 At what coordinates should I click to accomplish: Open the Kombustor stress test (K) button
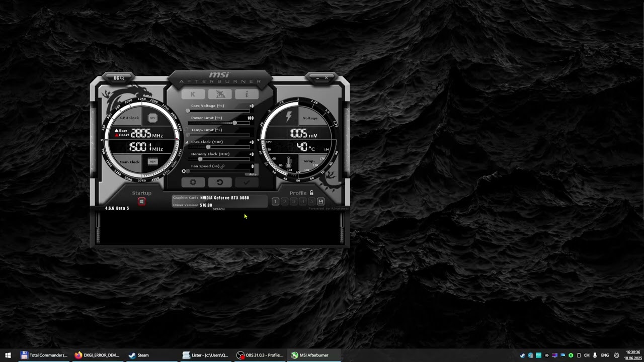coord(193,94)
